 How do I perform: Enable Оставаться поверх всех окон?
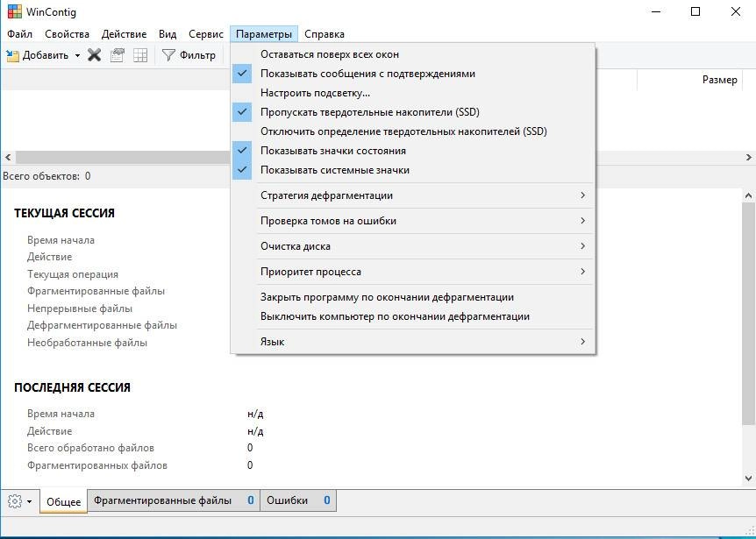(413, 54)
